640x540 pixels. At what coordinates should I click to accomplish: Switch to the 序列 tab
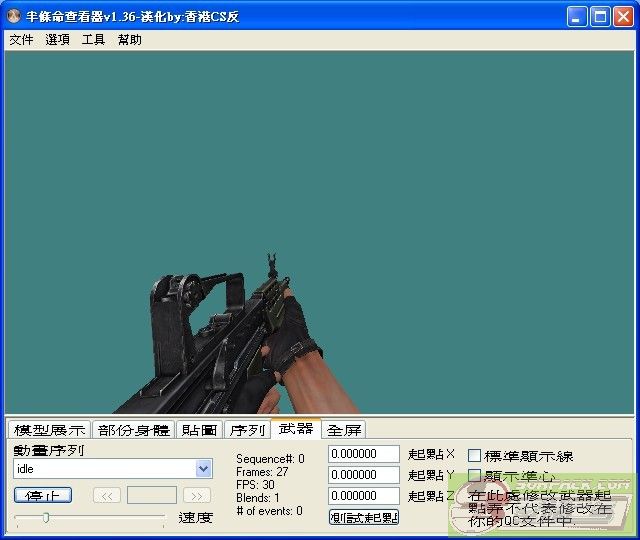point(247,430)
